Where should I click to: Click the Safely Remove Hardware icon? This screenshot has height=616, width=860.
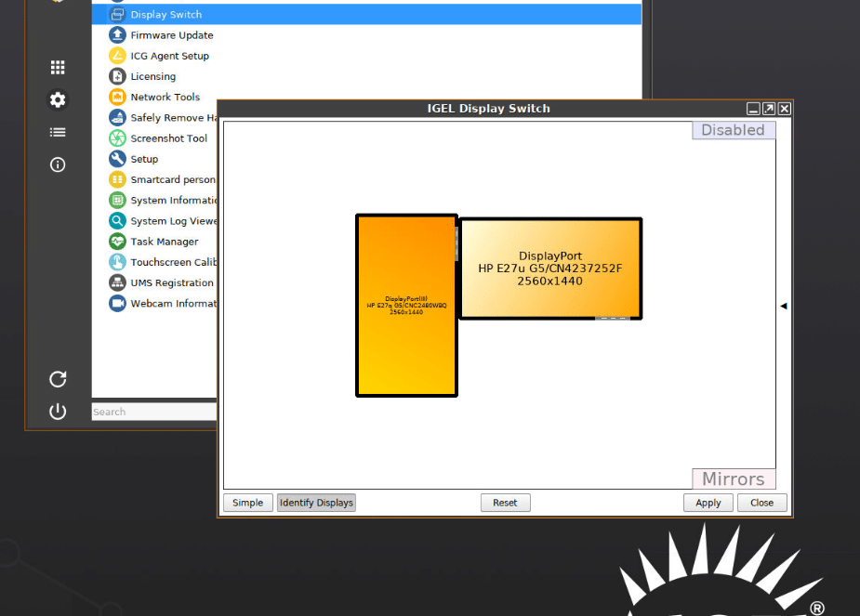[117, 117]
